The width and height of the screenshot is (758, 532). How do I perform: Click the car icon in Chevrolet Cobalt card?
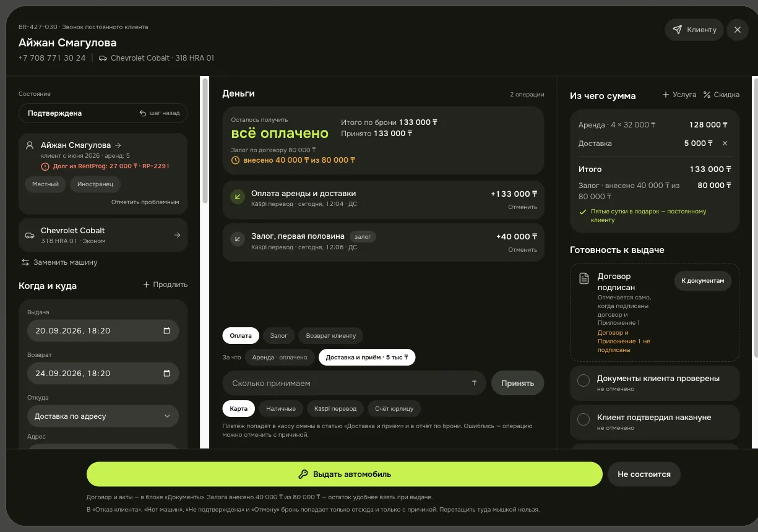point(29,235)
